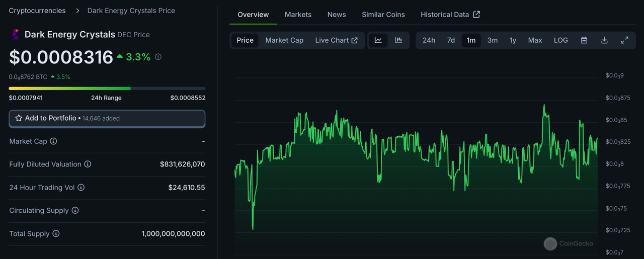Click the Fully Diluted Valuation label
Screen dimensions: 644x259
click(45, 164)
